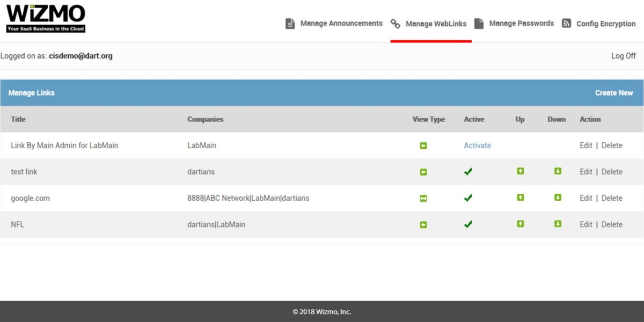Viewport: 644px width, 322px height.
Task: Click view type icon for NFL row
Action: (423, 224)
